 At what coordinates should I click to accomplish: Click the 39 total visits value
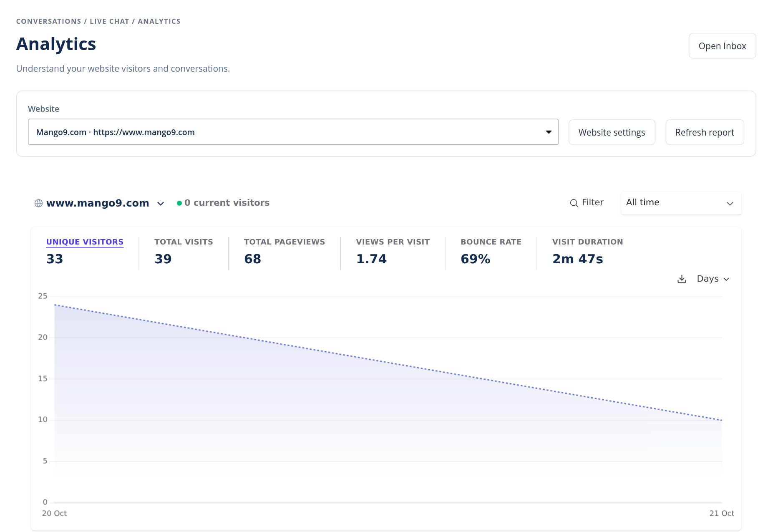(x=163, y=259)
